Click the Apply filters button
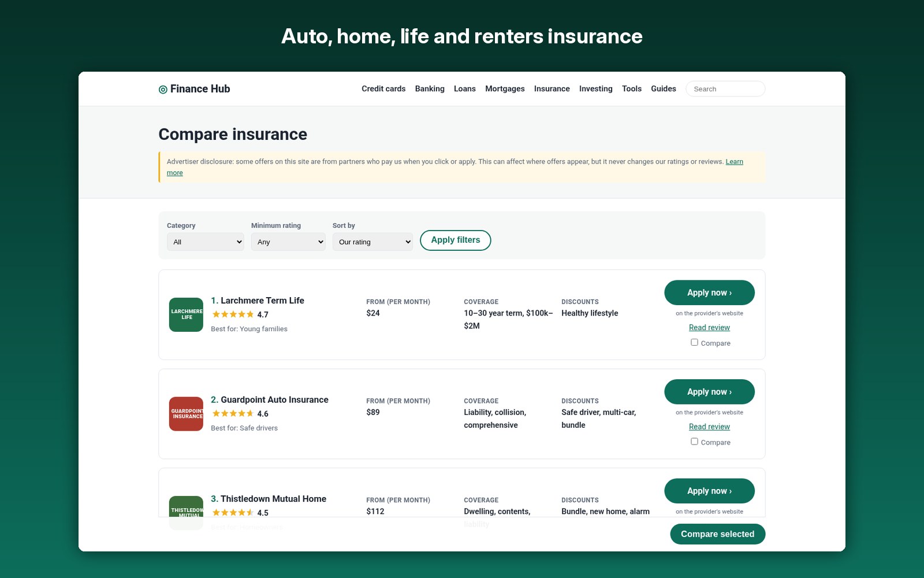The image size is (924, 578). [456, 240]
